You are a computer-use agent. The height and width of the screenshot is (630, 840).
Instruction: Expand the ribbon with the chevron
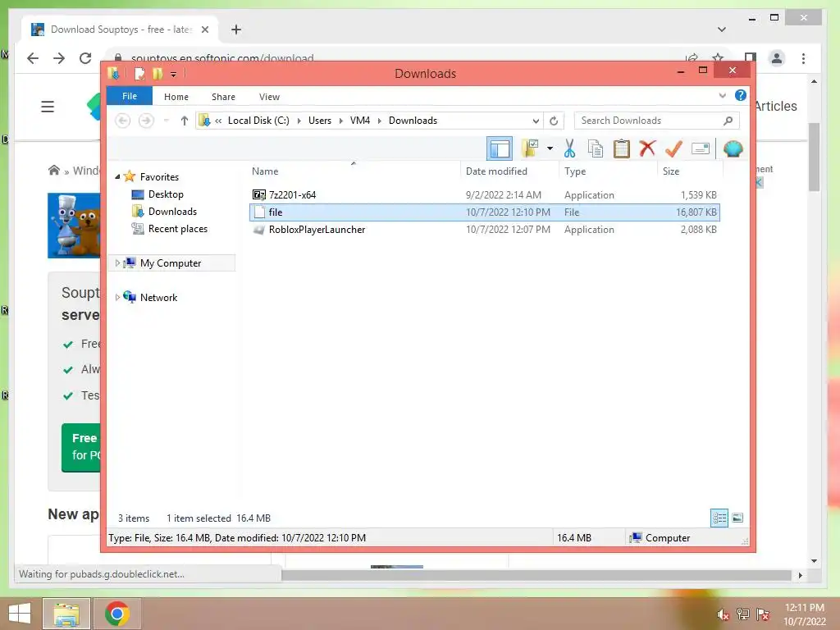(x=722, y=96)
